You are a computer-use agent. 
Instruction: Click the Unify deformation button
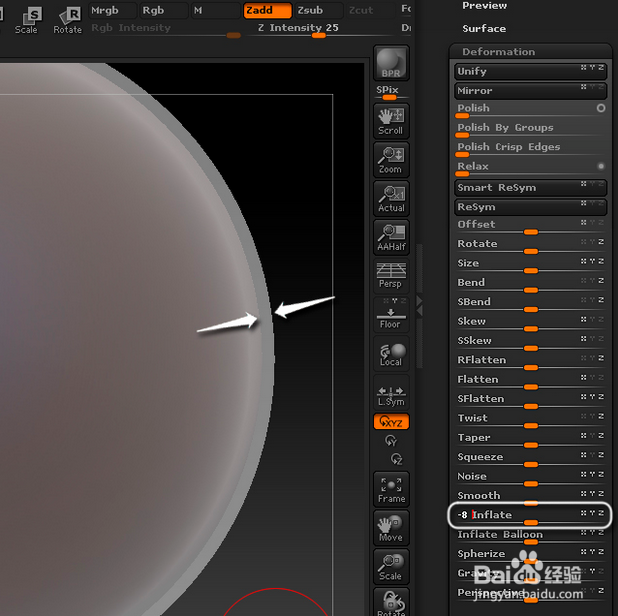tap(531, 71)
